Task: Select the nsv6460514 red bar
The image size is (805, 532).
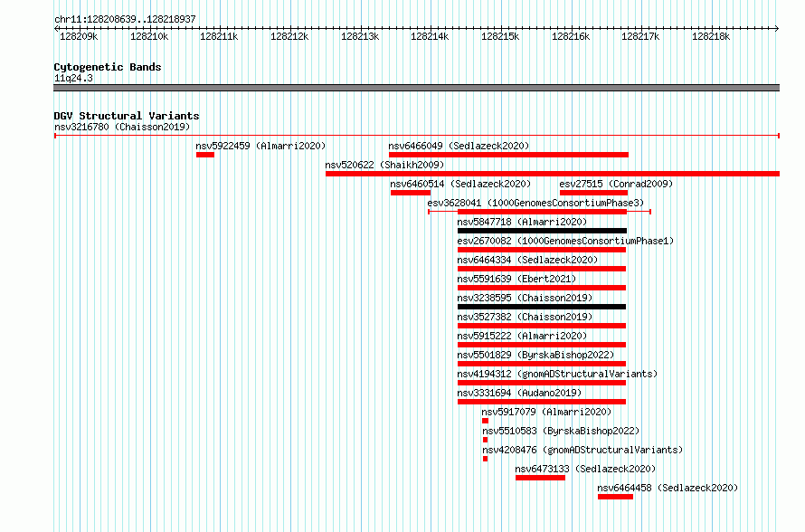Action: [411, 193]
